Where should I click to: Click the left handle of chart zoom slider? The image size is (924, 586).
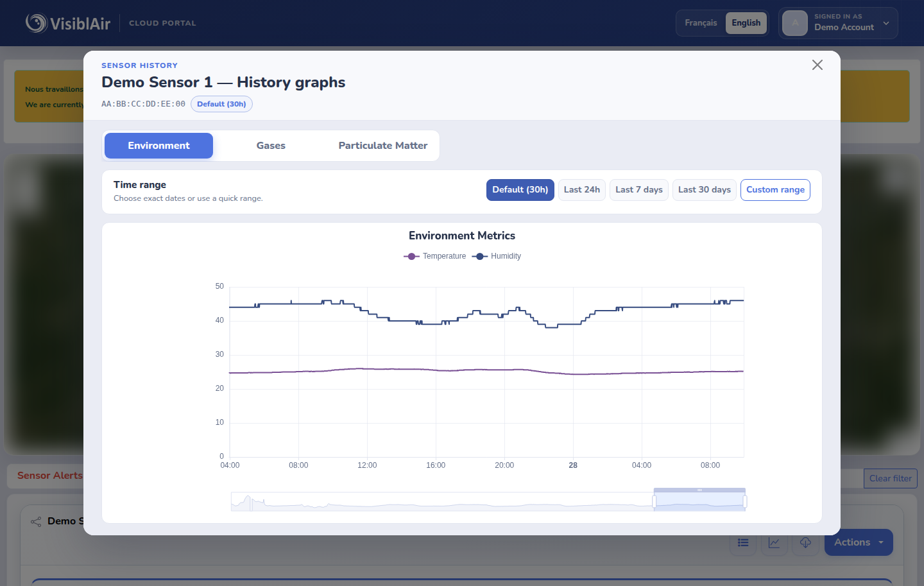654,501
